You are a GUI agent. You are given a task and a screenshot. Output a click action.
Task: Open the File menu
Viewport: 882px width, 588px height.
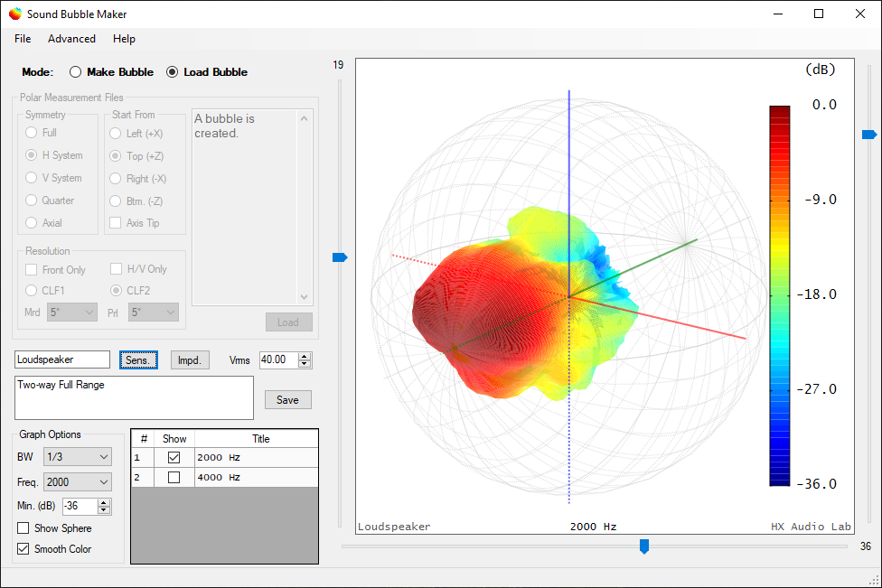click(23, 39)
